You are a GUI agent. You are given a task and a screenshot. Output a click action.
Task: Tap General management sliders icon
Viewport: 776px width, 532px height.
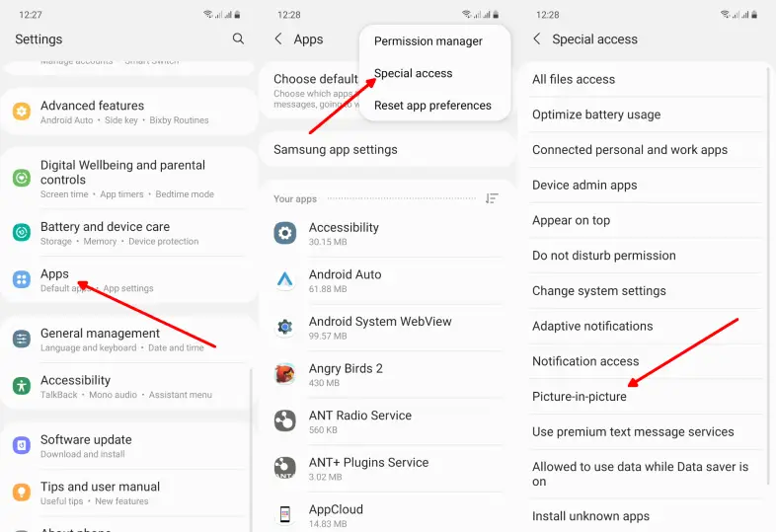[x=22, y=339]
